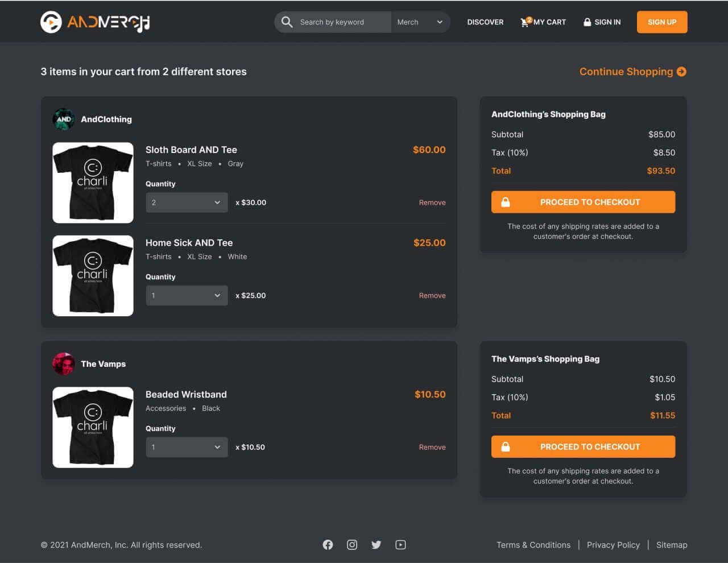Proceed to checkout for AndClothing's bag
The image size is (728, 563).
pyautogui.click(x=584, y=202)
